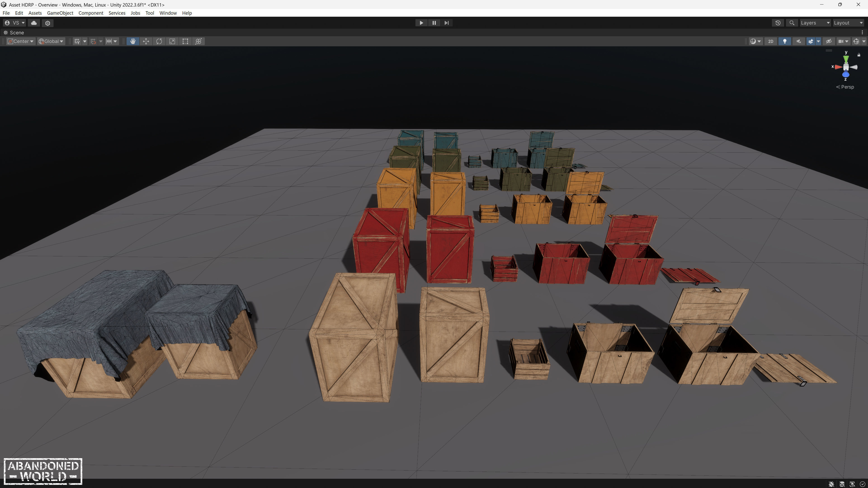Viewport: 868px width, 488px height.
Task: Toggle 2D view mode
Action: [x=771, y=41]
